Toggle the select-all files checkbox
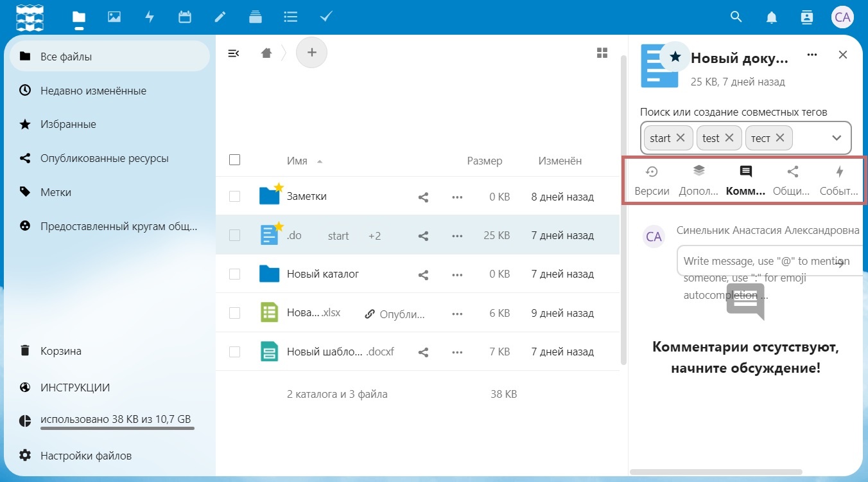This screenshot has height=482, width=868. [234, 160]
